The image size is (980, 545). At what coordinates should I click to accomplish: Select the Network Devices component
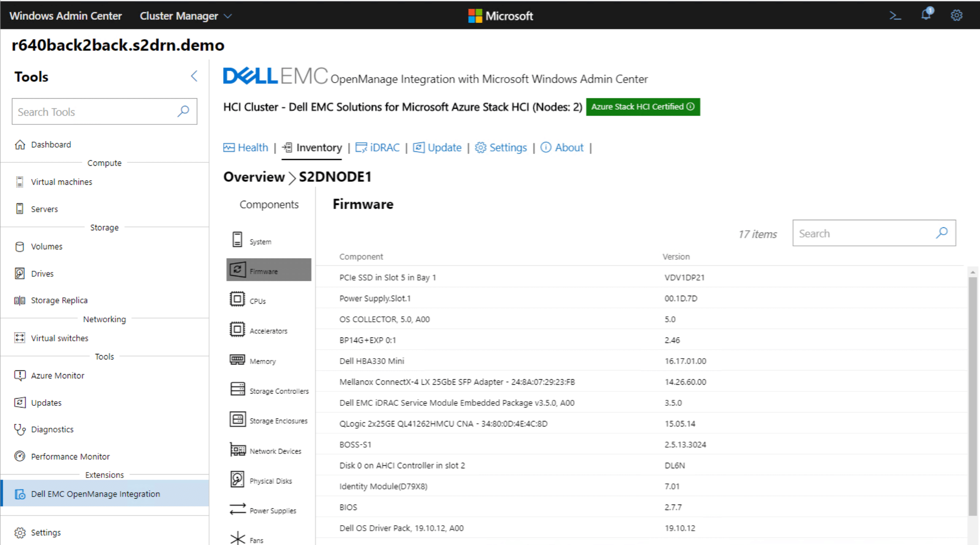click(269, 451)
